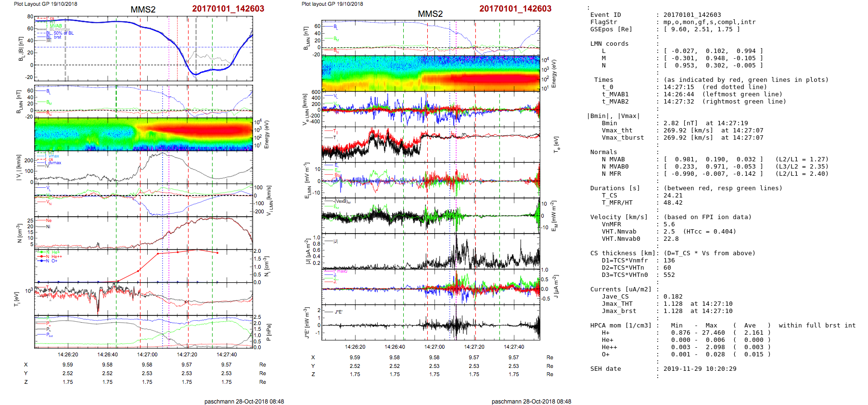Click the 't_0' time label

(607, 87)
